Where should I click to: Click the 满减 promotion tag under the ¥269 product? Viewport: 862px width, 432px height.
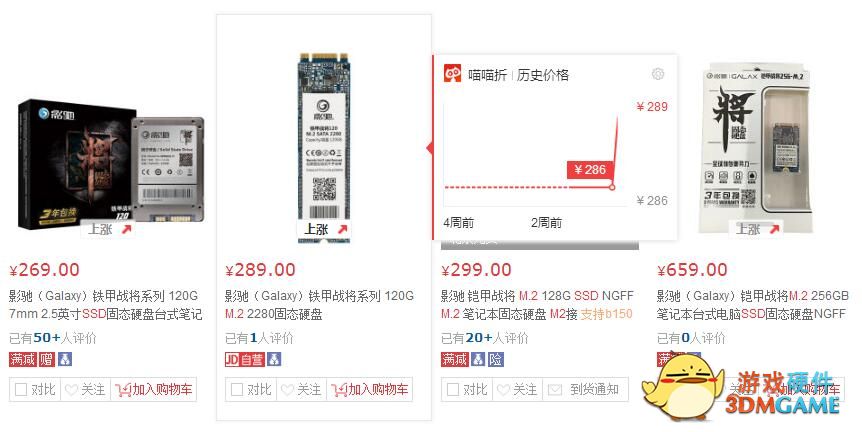[x=23, y=359]
